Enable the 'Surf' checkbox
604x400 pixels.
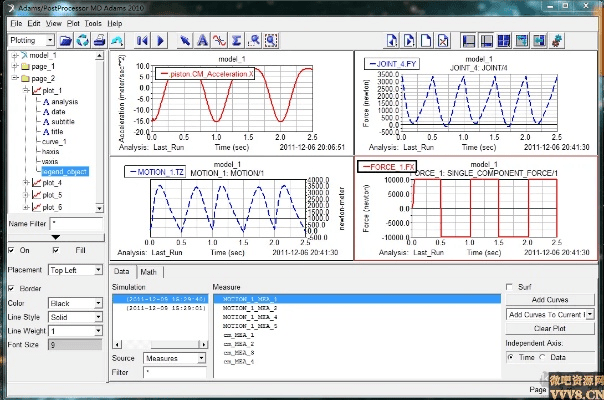[510, 287]
